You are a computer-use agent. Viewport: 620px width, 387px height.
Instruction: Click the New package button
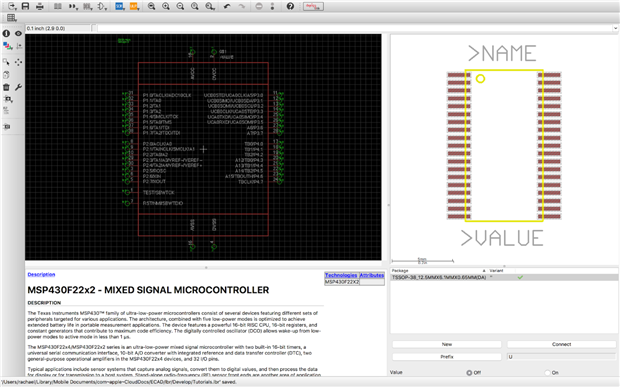tap(447, 344)
